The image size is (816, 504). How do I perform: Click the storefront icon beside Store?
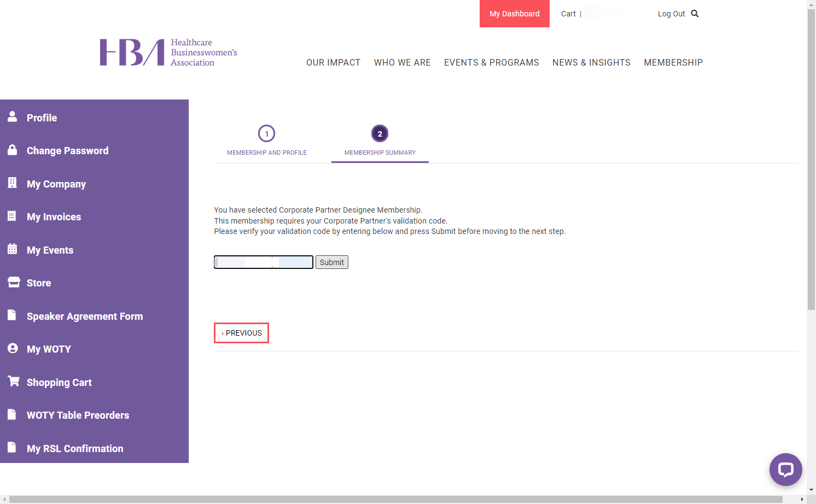[x=14, y=282]
